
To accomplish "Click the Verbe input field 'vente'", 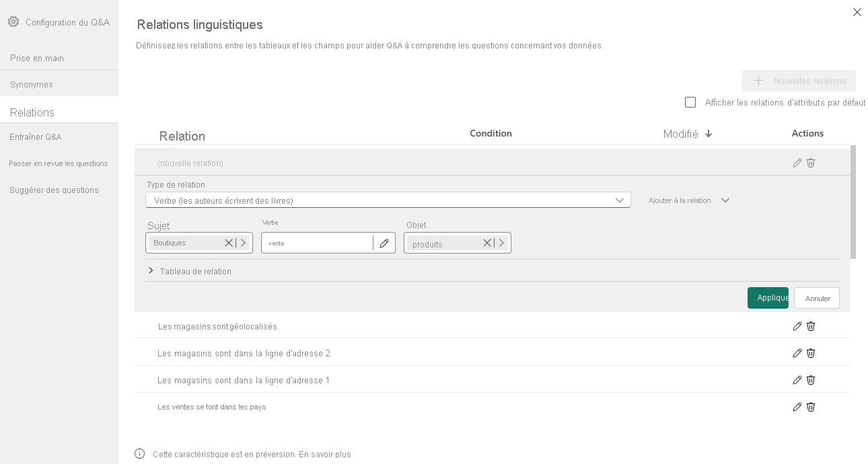I will (x=317, y=243).
